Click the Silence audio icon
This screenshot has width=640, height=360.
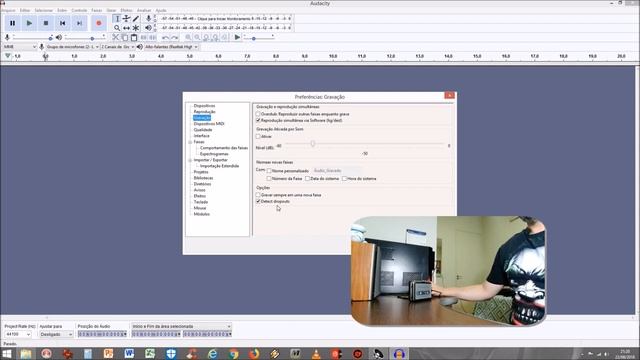[x=153, y=38]
